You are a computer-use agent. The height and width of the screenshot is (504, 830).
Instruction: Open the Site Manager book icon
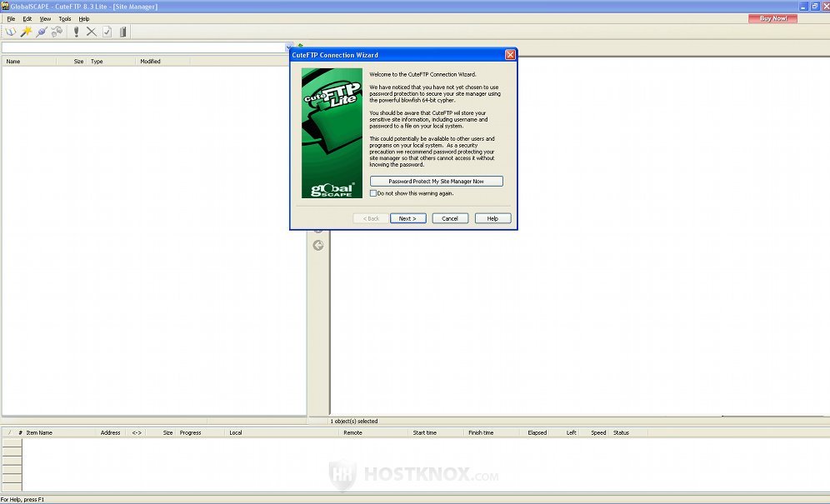coord(11,32)
